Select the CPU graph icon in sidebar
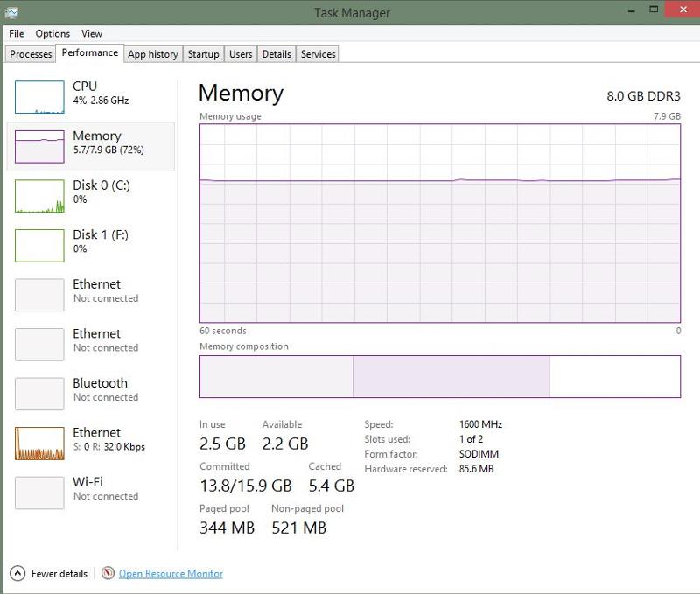The width and height of the screenshot is (700, 594). point(40,96)
